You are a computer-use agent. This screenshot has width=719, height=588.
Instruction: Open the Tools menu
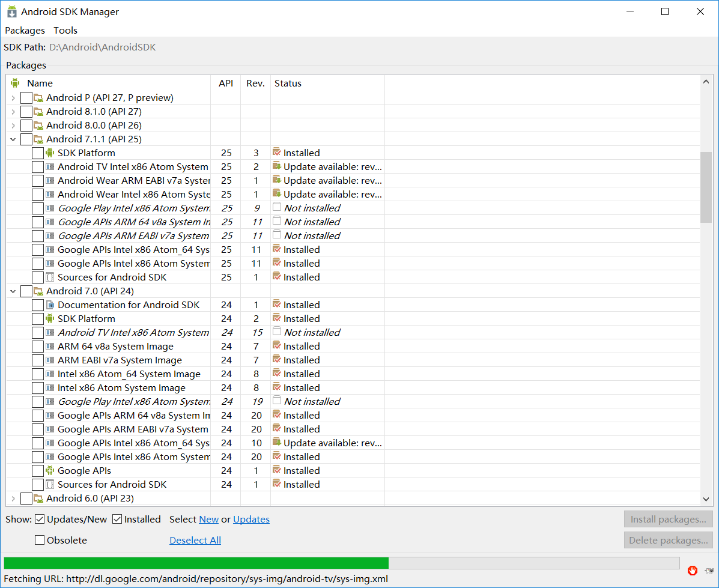click(x=65, y=30)
